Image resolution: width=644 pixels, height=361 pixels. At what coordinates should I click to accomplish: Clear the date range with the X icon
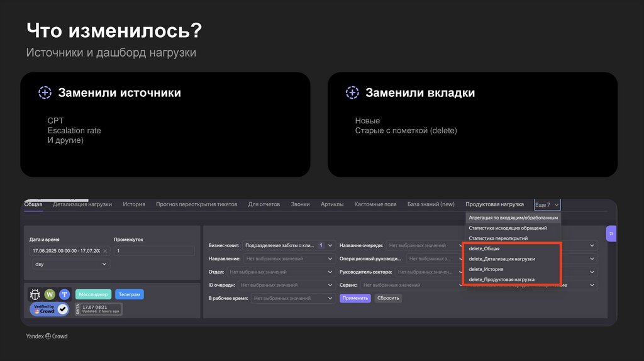105,251
